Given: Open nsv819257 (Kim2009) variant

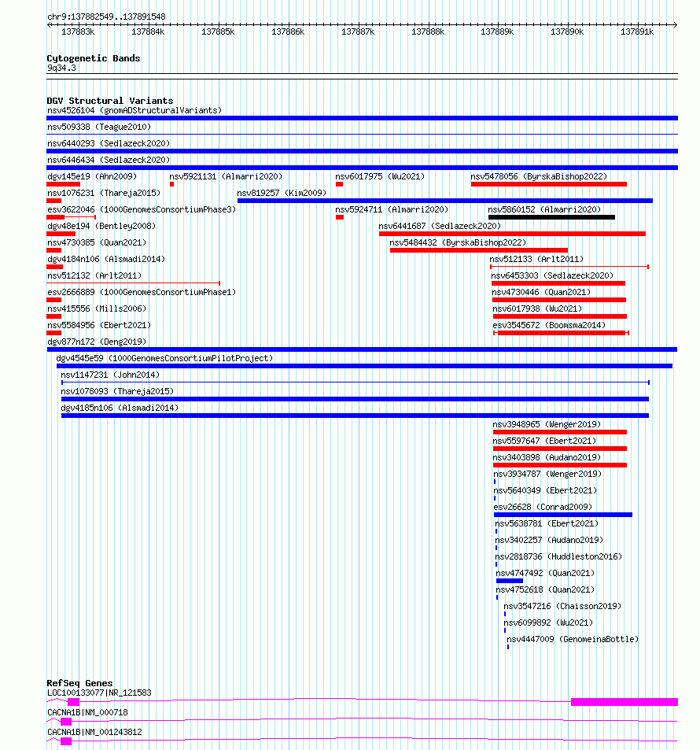Looking at the screenshot, I should pos(282,194).
